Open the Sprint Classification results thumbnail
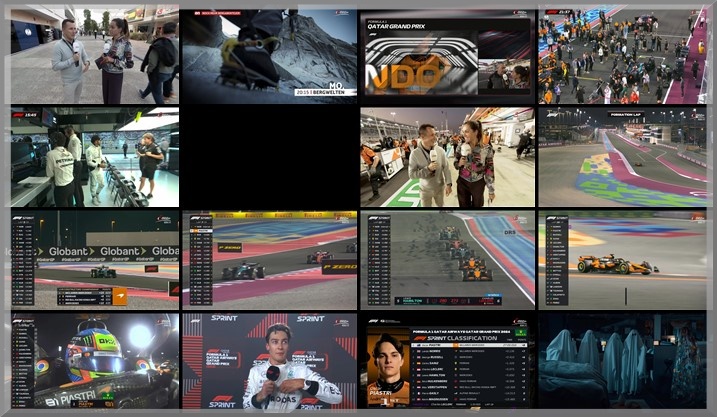The width and height of the screenshot is (717, 417). (x=447, y=361)
